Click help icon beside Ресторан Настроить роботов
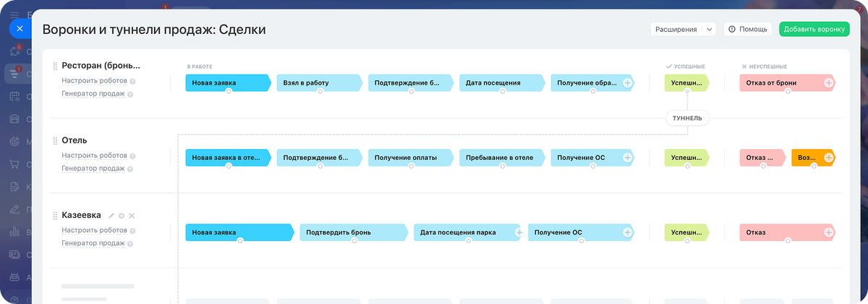The width and height of the screenshot is (868, 304). 132,81
